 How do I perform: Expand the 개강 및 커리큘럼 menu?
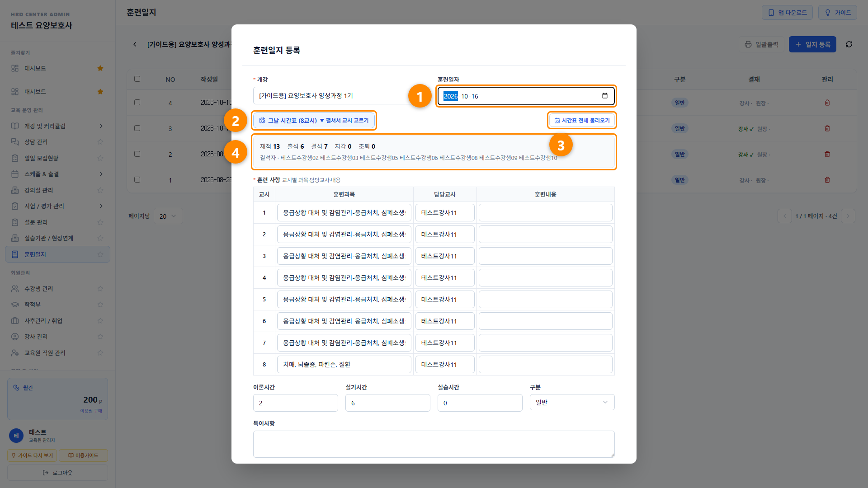[57, 126]
